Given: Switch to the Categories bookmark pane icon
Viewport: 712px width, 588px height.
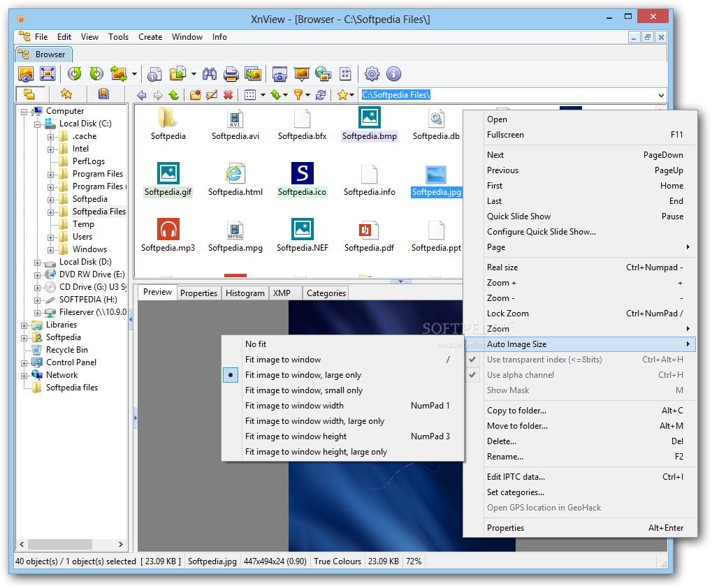Looking at the screenshot, I should click(x=103, y=94).
